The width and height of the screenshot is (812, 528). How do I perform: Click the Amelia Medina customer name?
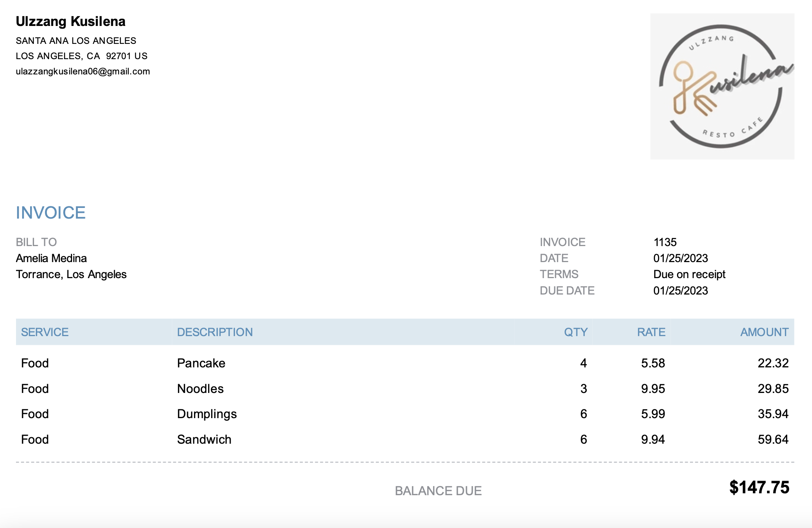tap(51, 258)
